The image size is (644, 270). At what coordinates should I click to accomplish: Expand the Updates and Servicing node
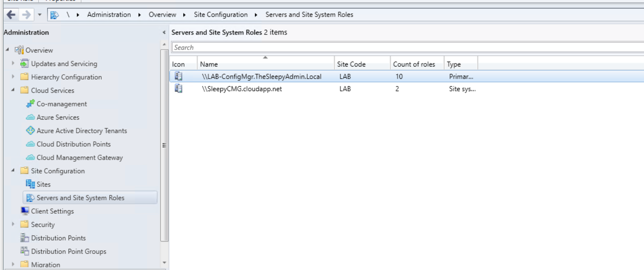point(13,63)
